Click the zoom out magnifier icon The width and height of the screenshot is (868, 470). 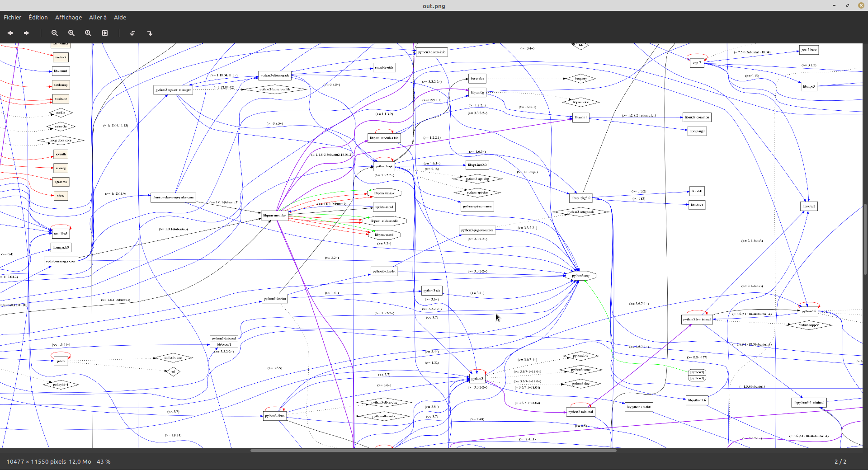pyautogui.click(x=55, y=33)
